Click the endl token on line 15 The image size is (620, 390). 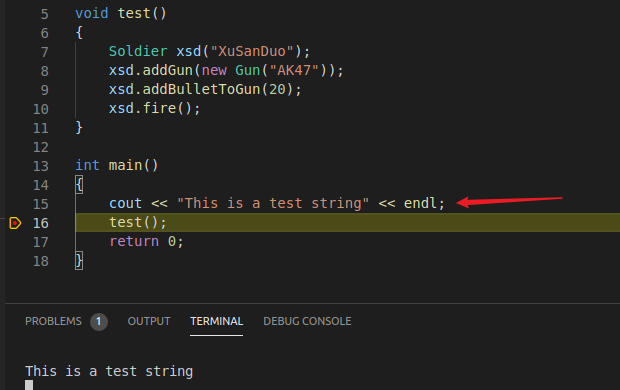point(420,203)
